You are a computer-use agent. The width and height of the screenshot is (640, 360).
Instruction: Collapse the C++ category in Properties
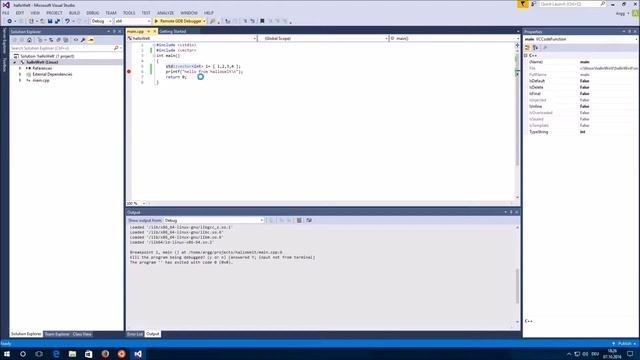[x=526, y=55]
